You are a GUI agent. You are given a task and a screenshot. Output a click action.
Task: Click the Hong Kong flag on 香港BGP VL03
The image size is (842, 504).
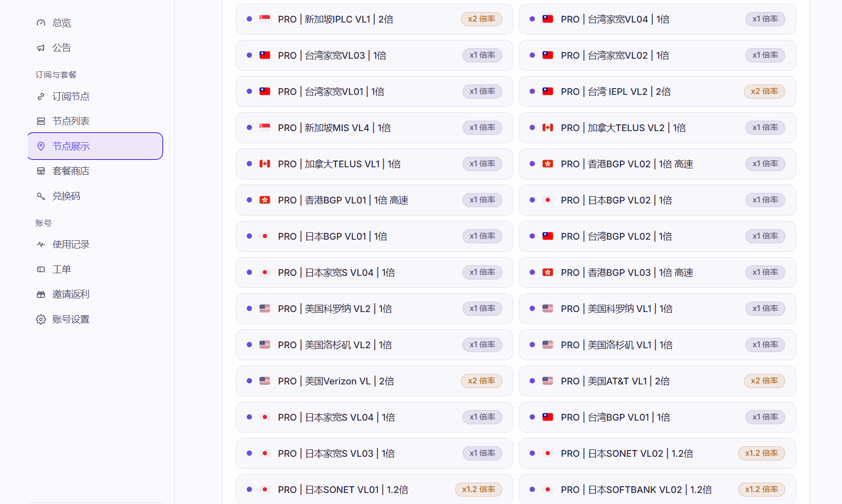(548, 272)
